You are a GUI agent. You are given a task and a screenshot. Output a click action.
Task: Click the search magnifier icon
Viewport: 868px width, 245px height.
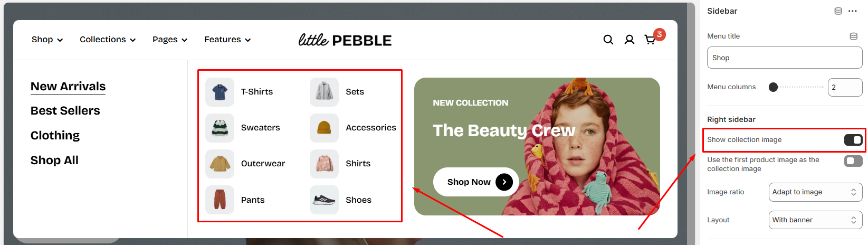tap(608, 40)
